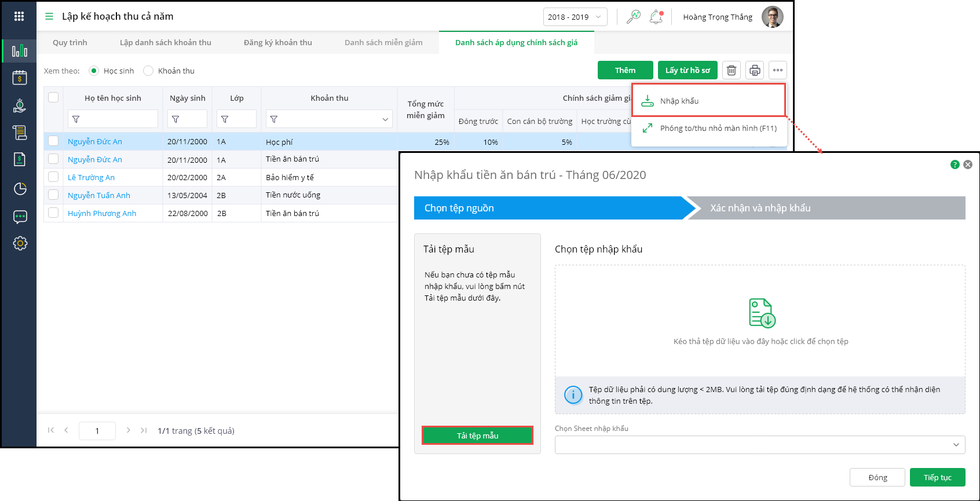Screen dimensions: 980x501
Task: Open the Nguyễn Tuấn Anh student link
Action: (99, 195)
